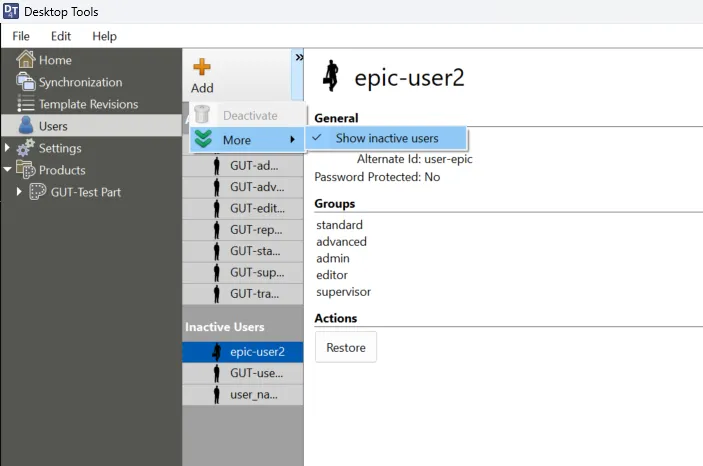The height and width of the screenshot is (466, 703).
Task: Click the Home house icon in sidebar
Action: (x=26, y=60)
